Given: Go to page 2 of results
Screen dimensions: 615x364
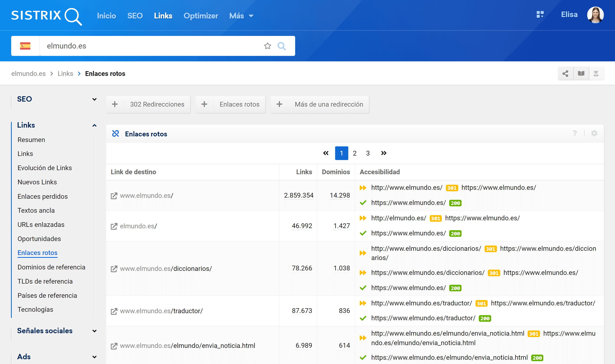Looking at the screenshot, I should [354, 153].
